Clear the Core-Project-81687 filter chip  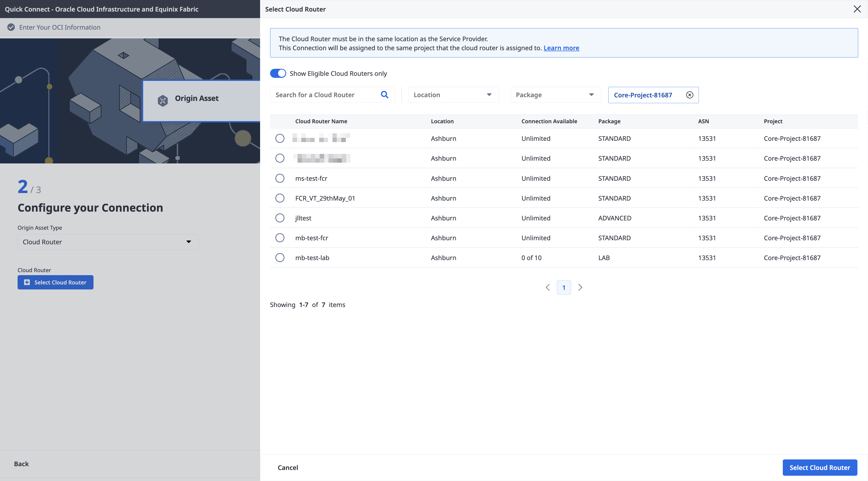[690, 95]
